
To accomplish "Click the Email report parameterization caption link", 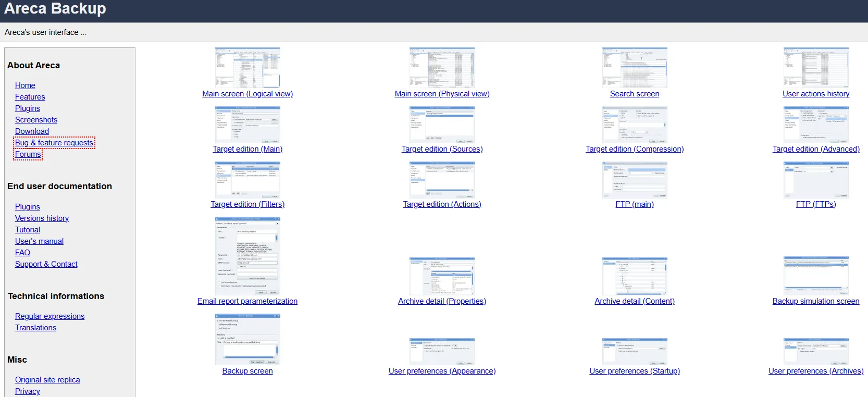I will [x=247, y=301].
